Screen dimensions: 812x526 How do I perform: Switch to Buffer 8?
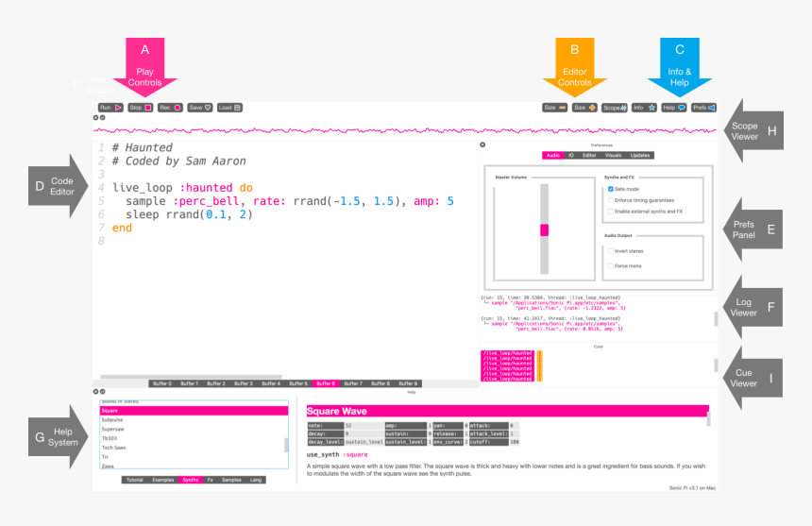(381, 383)
